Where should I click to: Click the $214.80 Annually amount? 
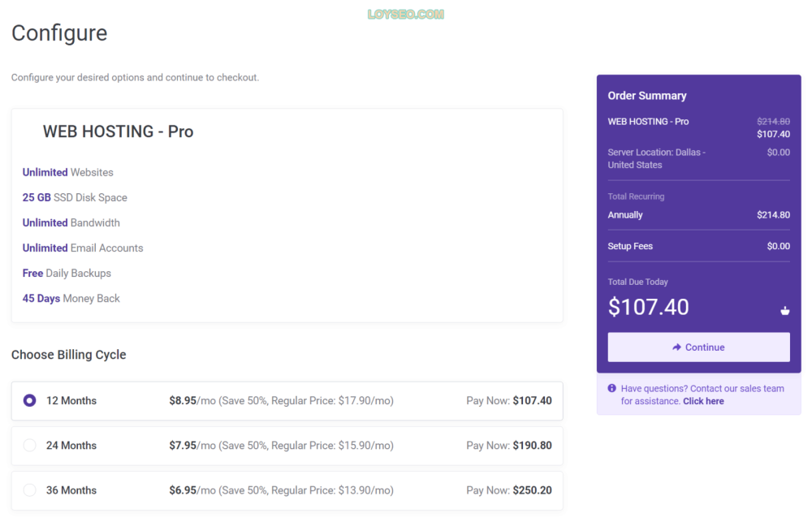(x=773, y=215)
